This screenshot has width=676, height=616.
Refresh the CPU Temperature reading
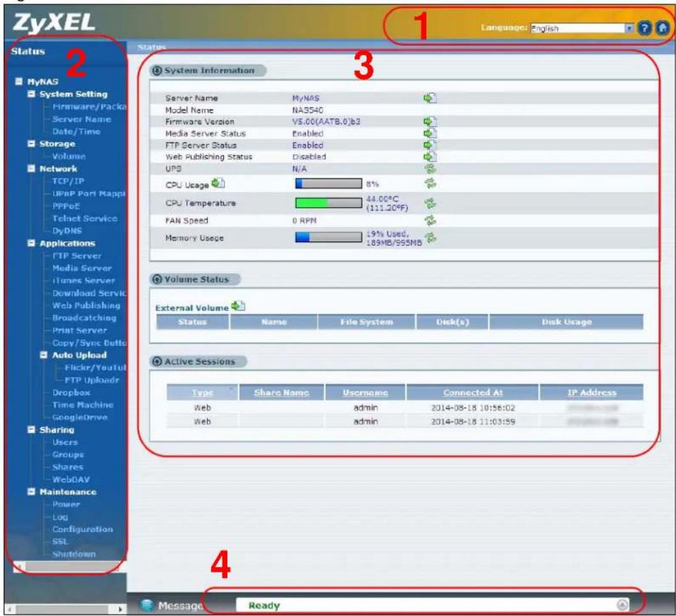430,203
